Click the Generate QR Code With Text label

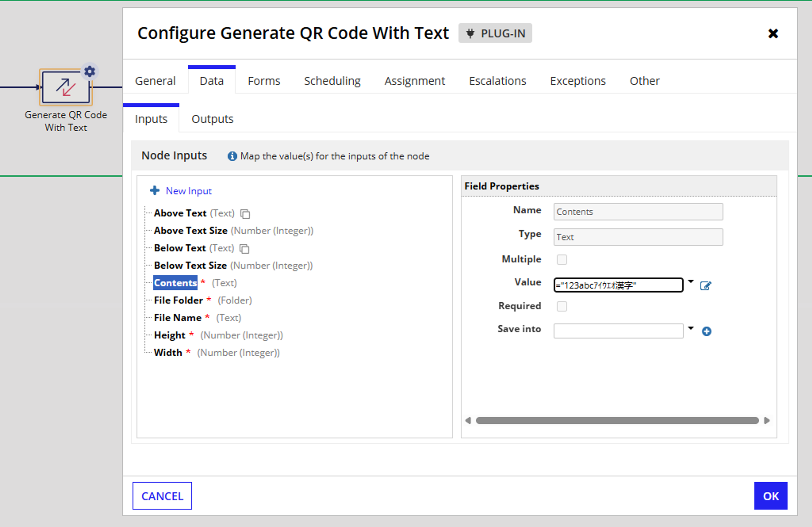pyautogui.click(x=66, y=121)
